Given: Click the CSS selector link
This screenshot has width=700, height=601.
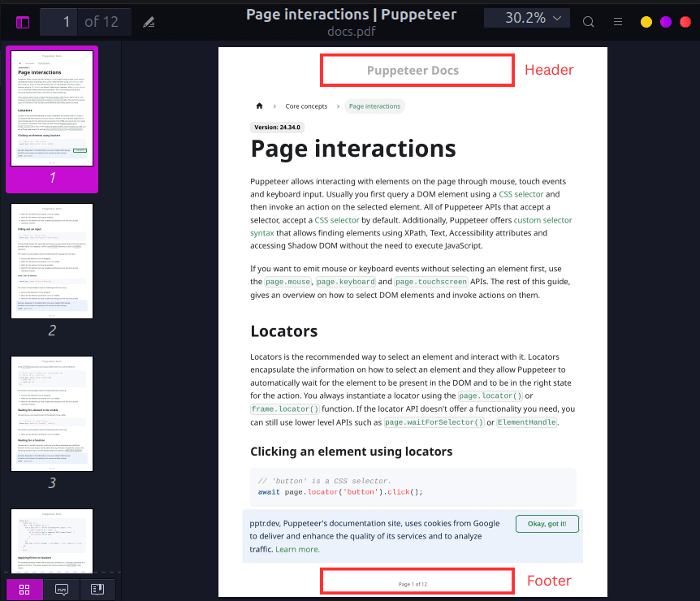Looking at the screenshot, I should (x=521, y=194).
